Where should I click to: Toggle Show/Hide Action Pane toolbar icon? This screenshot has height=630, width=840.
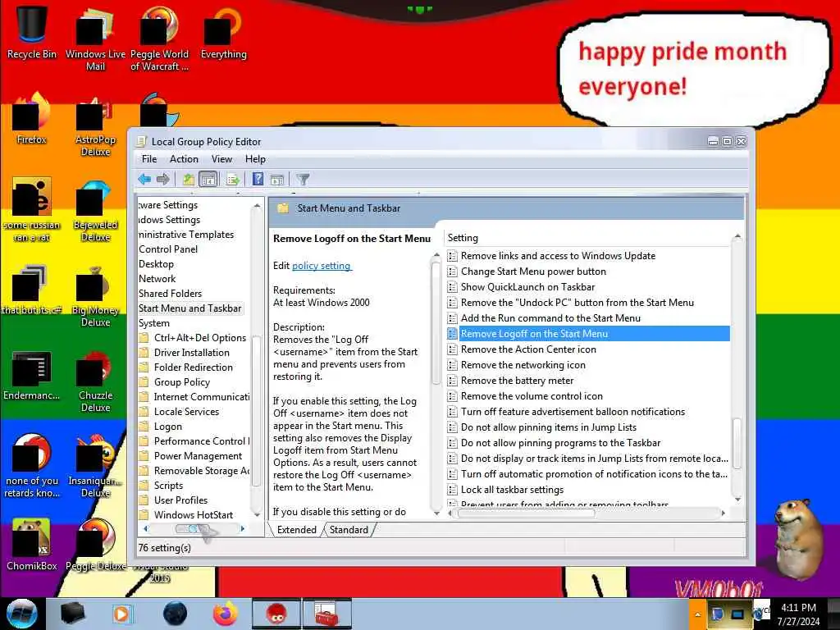(x=277, y=180)
